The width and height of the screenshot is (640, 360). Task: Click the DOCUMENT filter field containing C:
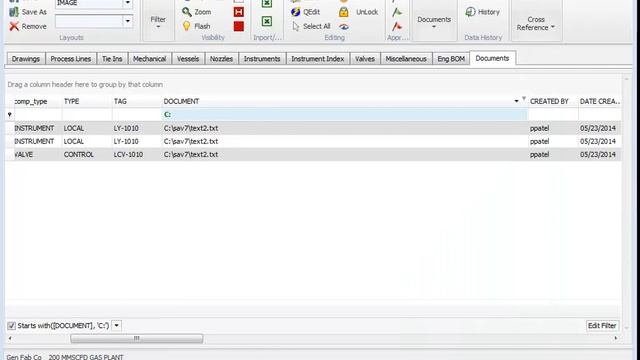(x=344, y=115)
